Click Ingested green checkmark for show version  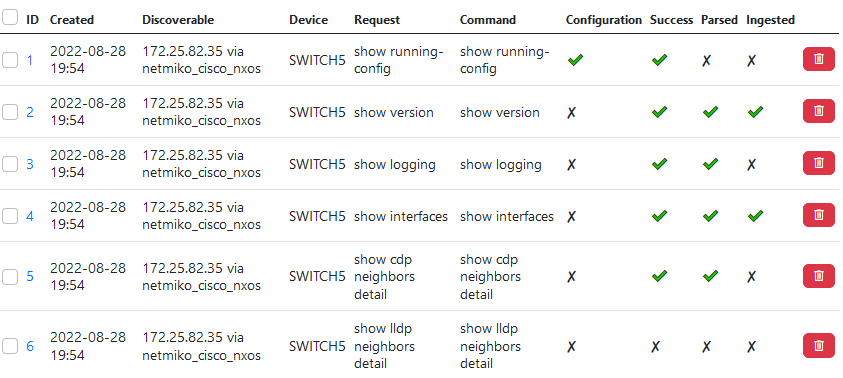click(755, 112)
